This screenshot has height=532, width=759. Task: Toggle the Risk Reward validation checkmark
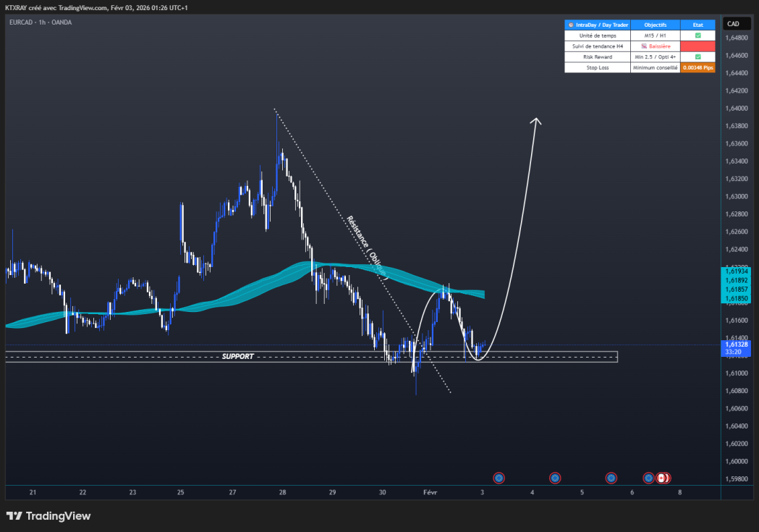(x=697, y=56)
